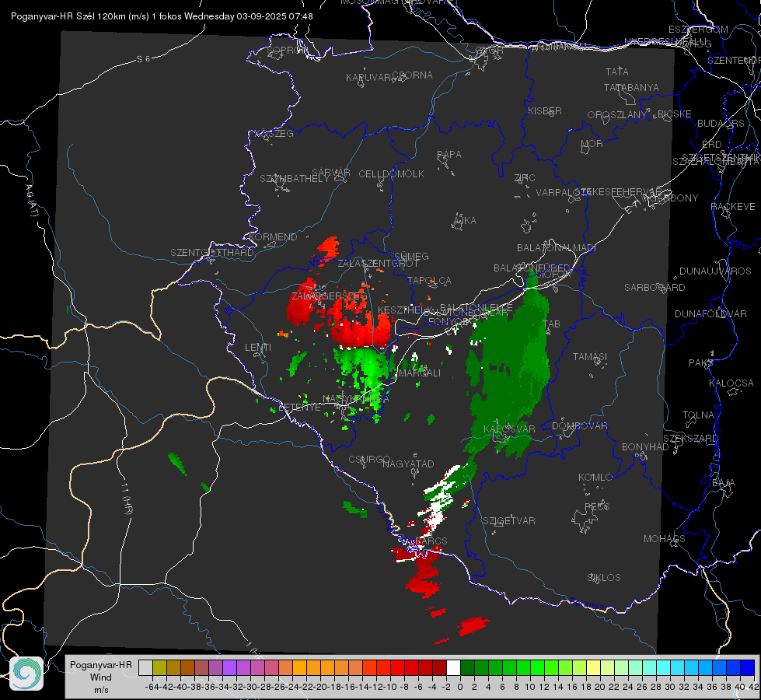Click the '11 (HR)' road label
This screenshot has height=700, width=761.
tap(126, 499)
